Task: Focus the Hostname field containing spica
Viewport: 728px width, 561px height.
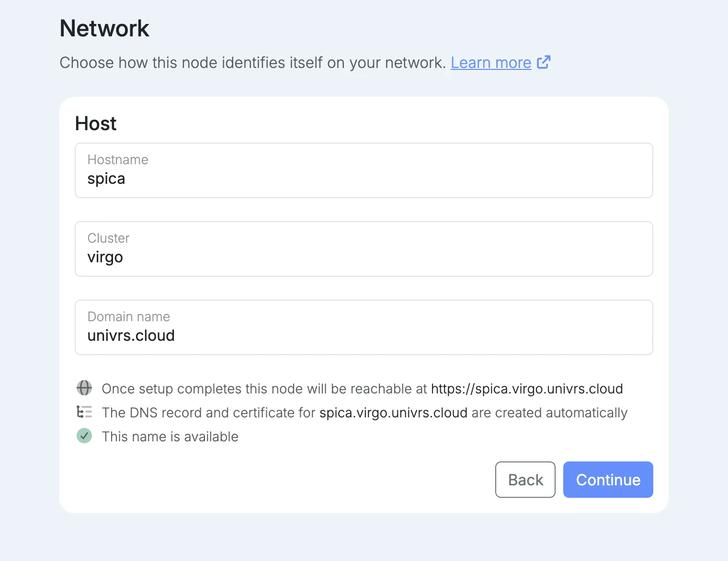Action: [x=364, y=170]
